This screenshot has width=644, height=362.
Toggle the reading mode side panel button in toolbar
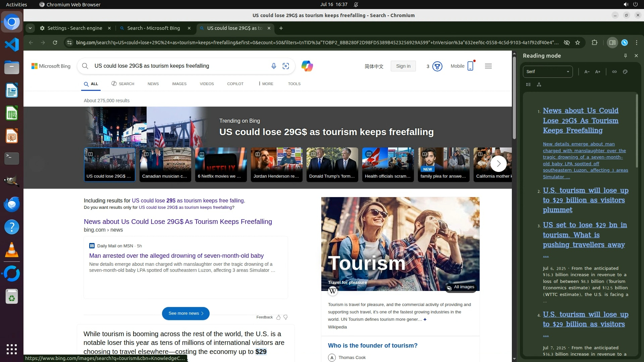612,43
